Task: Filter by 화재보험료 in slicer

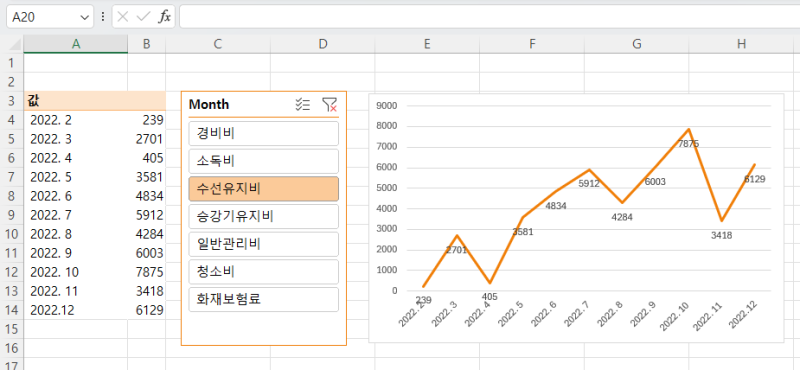Action: click(x=264, y=299)
